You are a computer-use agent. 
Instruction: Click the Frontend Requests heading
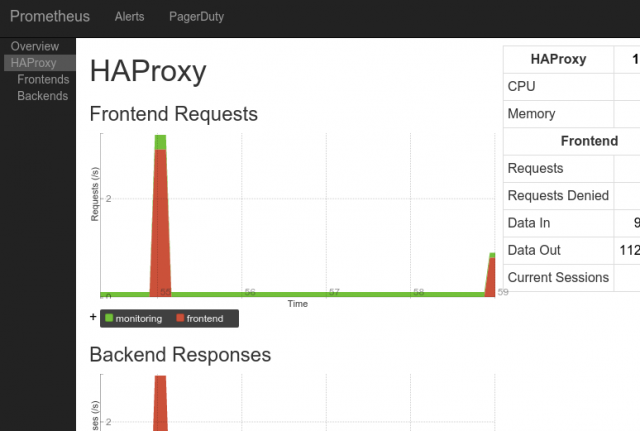tap(173, 114)
